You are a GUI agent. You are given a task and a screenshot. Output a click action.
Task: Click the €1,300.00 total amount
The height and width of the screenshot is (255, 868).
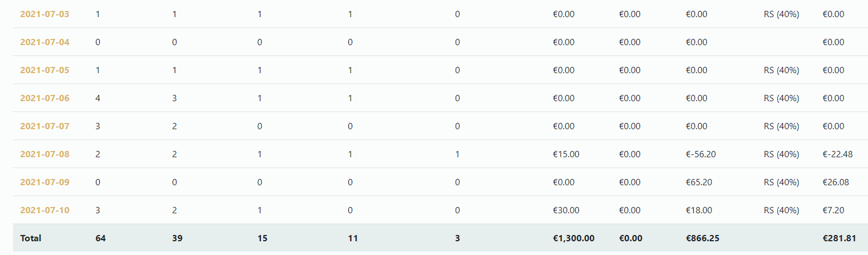click(573, 238)
